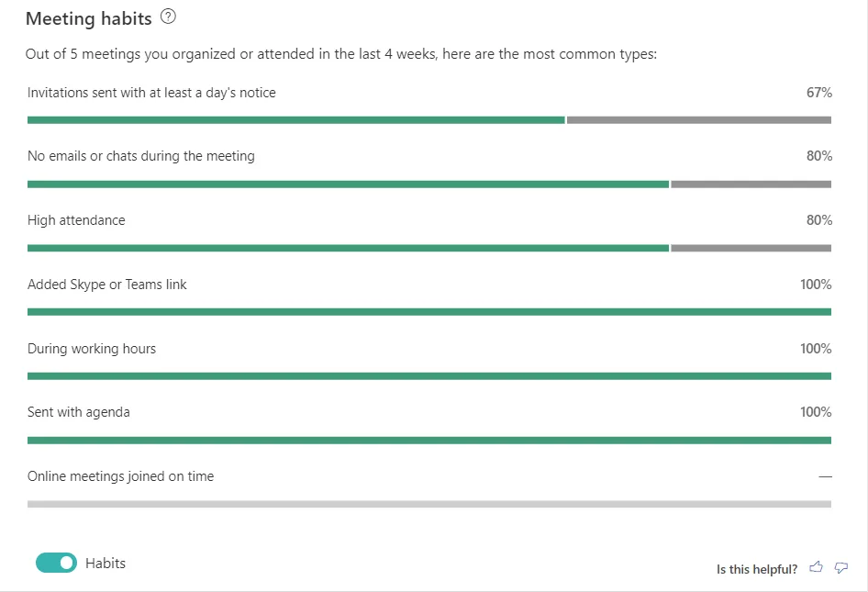Click the During working hours progress bar

click(x=428, y=375)
